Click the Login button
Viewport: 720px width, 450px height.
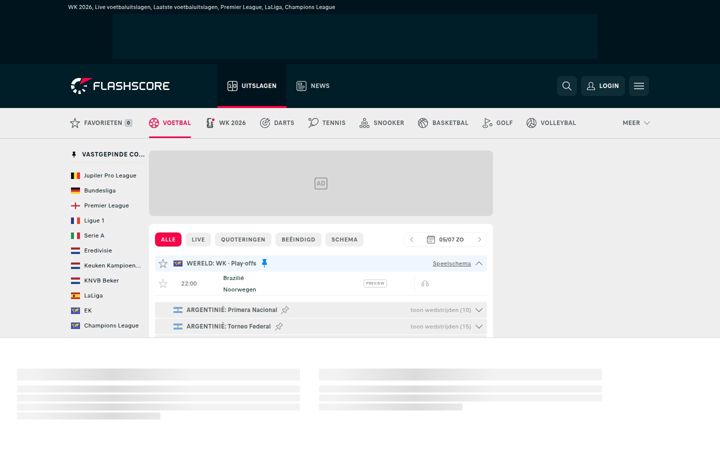(602, 86)
